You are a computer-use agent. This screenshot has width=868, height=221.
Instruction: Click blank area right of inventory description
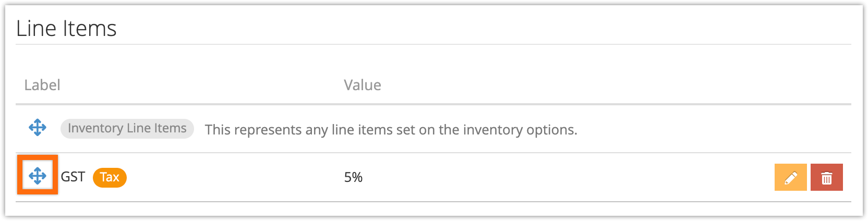coord(715,129)
